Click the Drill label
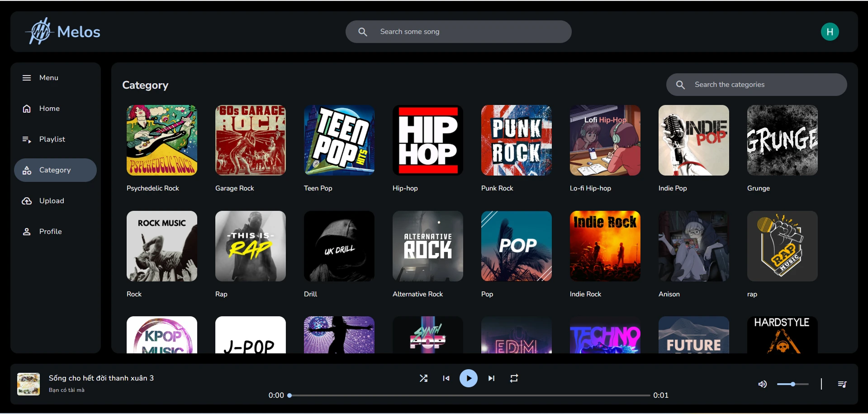Image resolution: width=868 pixels, height=414 pixels. [310, 294]
